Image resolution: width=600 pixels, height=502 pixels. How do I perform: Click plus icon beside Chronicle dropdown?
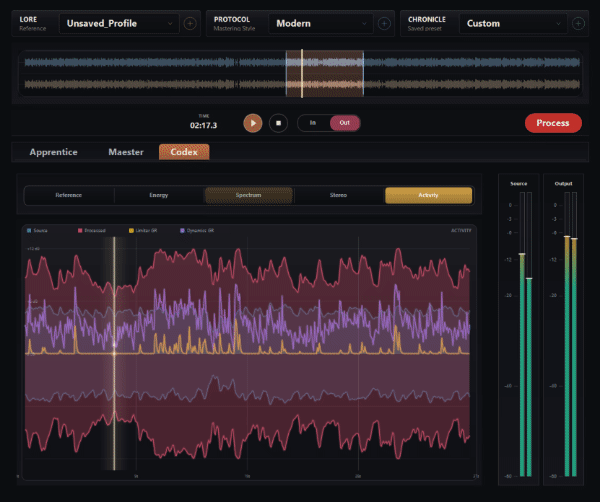pos(578,22)
